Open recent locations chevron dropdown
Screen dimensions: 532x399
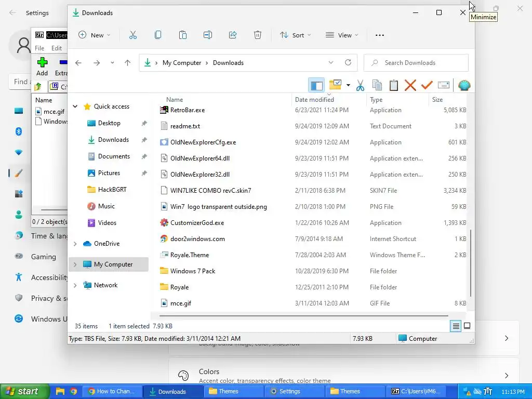pyautogui.click(x=112, y=63)
